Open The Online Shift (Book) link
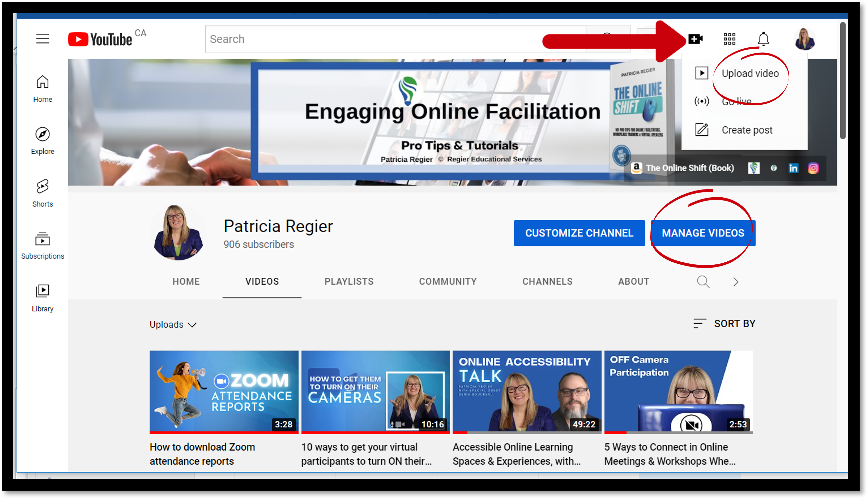Screen dimensions: 868x499 click(x=683, y=168)
